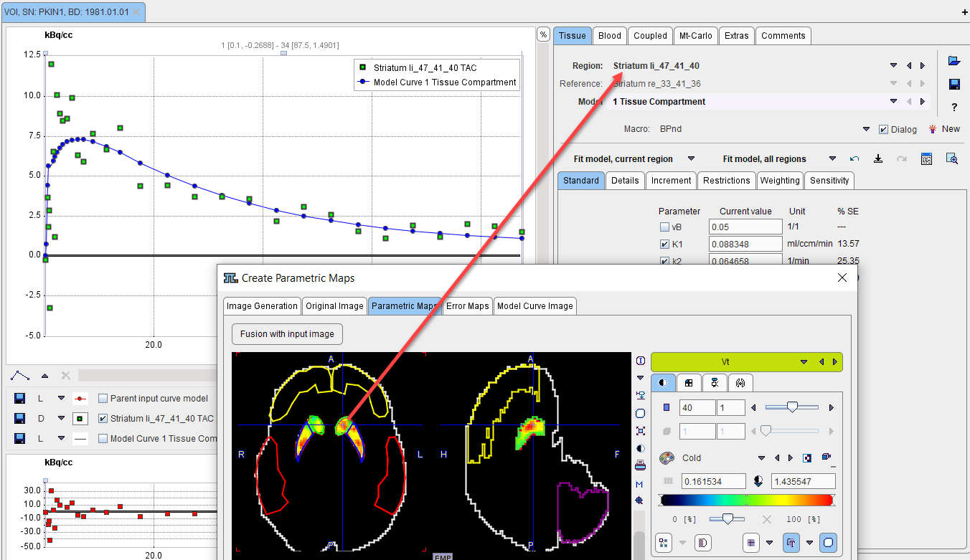Click the New macro sparkle icon
This screenshot has height=560, width=970.
pyautogui.click(x=933, y=129)
